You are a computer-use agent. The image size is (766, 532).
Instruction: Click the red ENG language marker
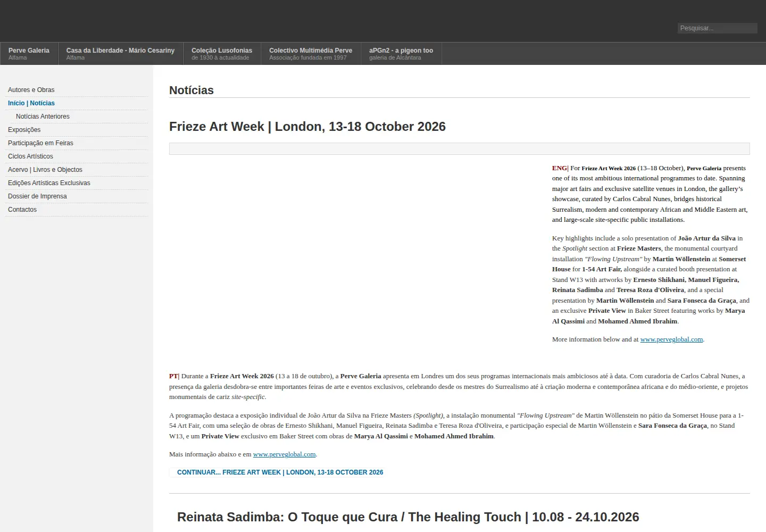(x=560, y=168)
